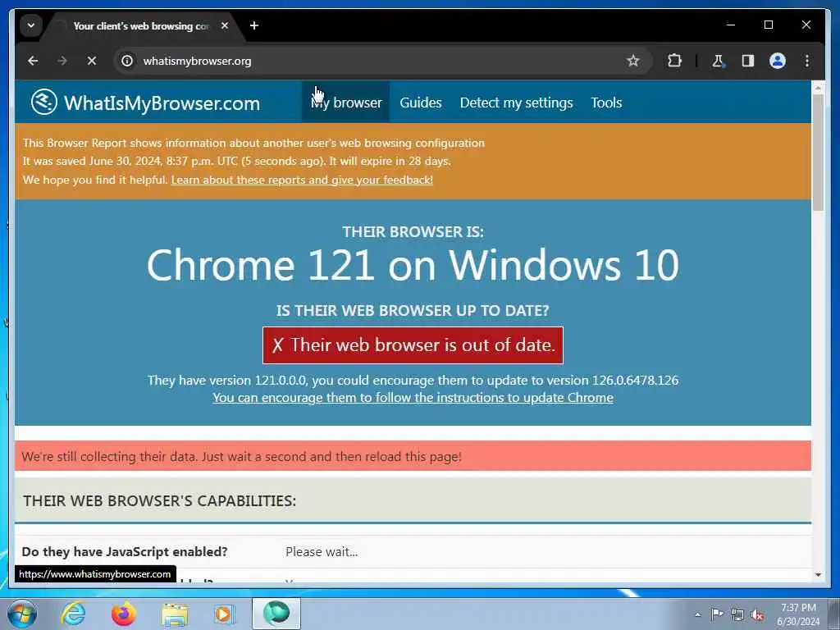840x630 pixels.
Task: Open the Guides menu item
Action: (x=421, y=103)
